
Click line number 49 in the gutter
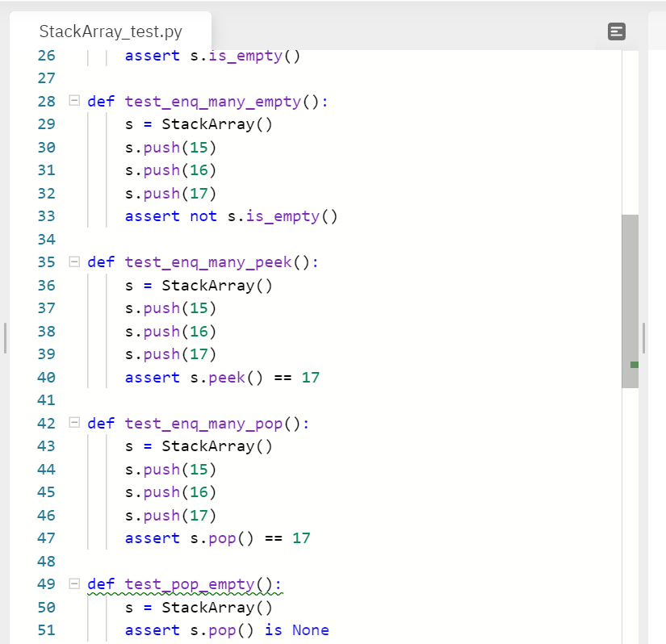coord(46,583)
